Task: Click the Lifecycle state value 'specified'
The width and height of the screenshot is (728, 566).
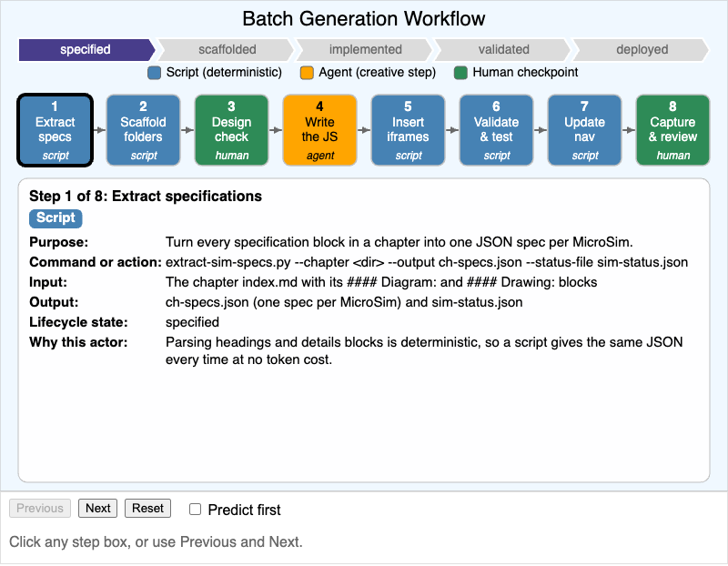Action: pyautogui.click(x=192, y=322)
